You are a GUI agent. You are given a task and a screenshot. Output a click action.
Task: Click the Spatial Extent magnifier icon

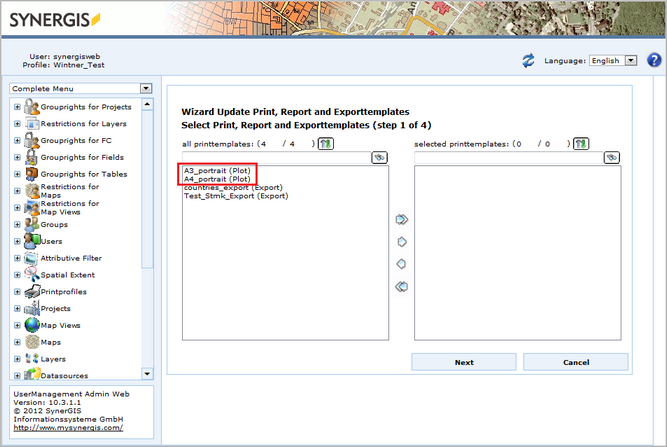click(x=32, y=274)
